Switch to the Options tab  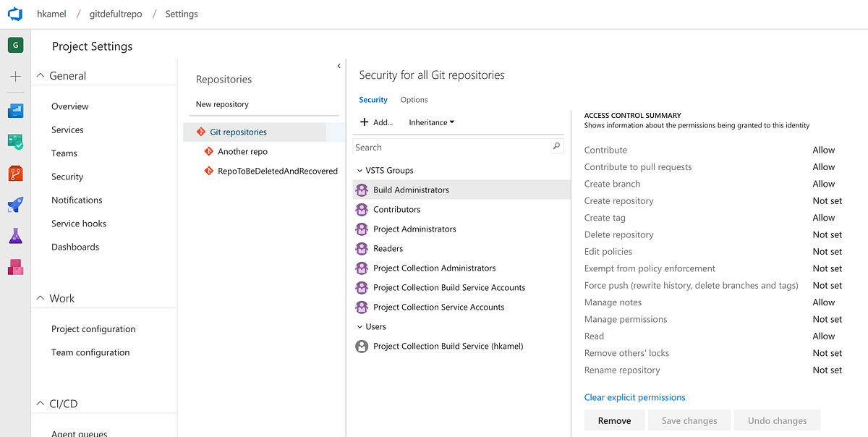[413, 99]
